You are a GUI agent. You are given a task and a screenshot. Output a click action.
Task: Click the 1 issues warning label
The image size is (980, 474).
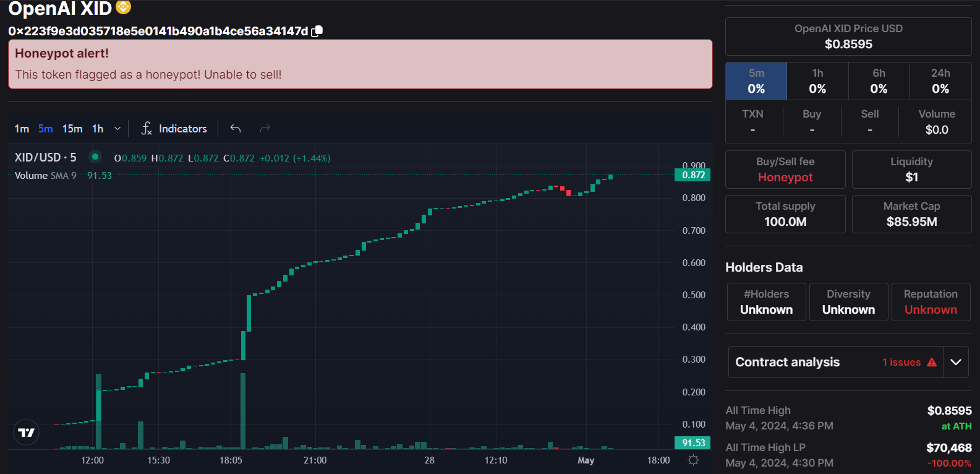click(x=901, y=362)
